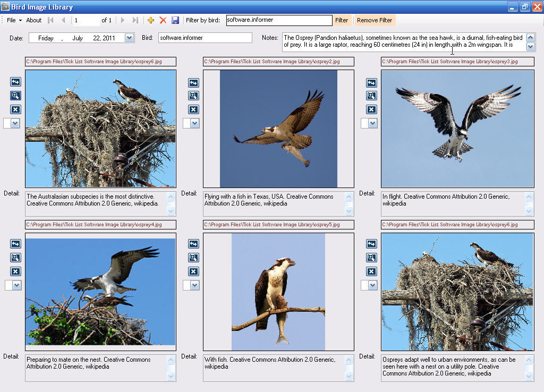544x392 pixels.
Task: Open dropdown beside the osprey3.jpg photo
Action: click(373, 123)
